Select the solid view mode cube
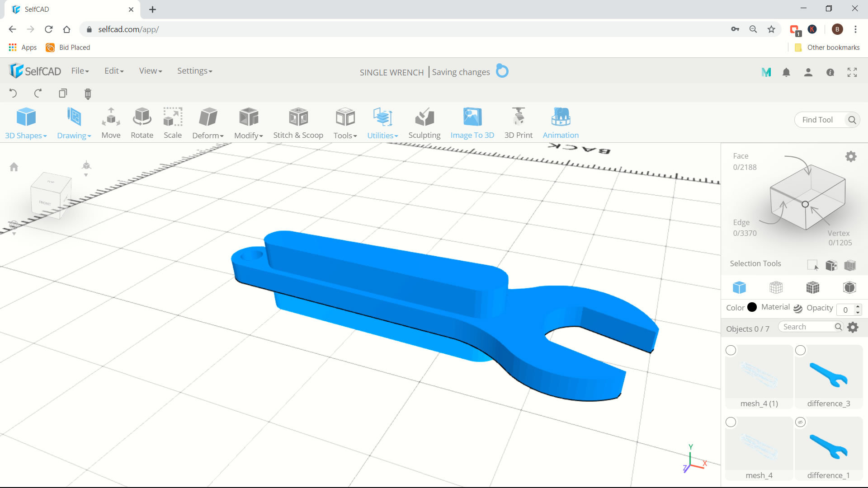This screenshot has width=868, height=488. click(x=739, y=287)
